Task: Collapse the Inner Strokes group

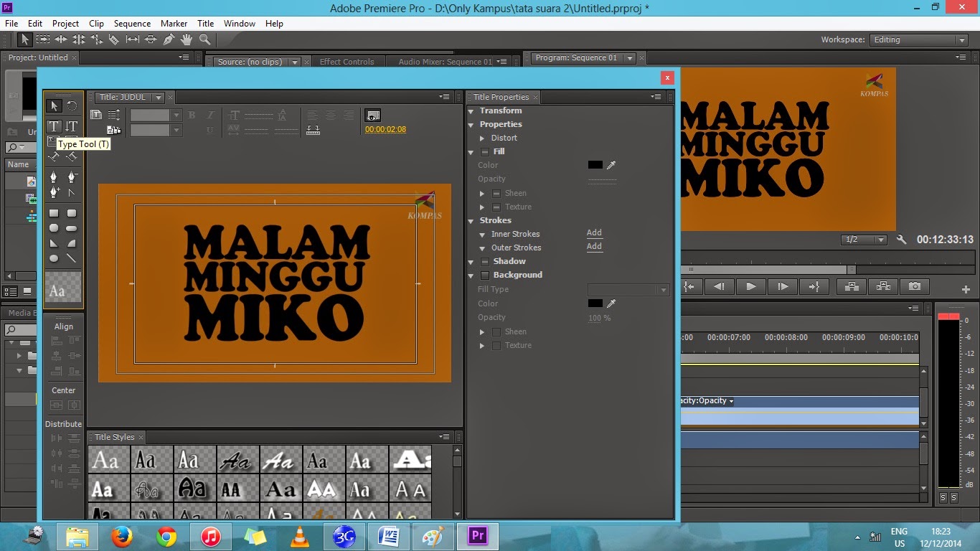Action: 483,235
